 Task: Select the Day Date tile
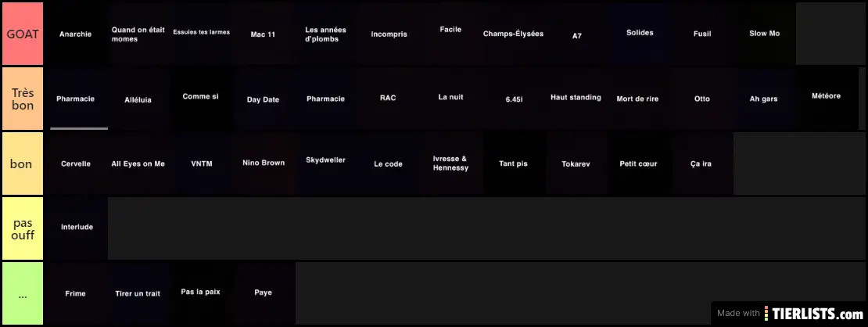(264, 99)
